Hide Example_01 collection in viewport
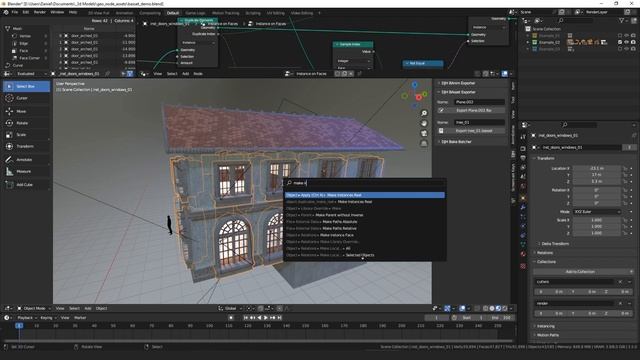The width and height of the screenshot is (640, 360). [627, 36]
